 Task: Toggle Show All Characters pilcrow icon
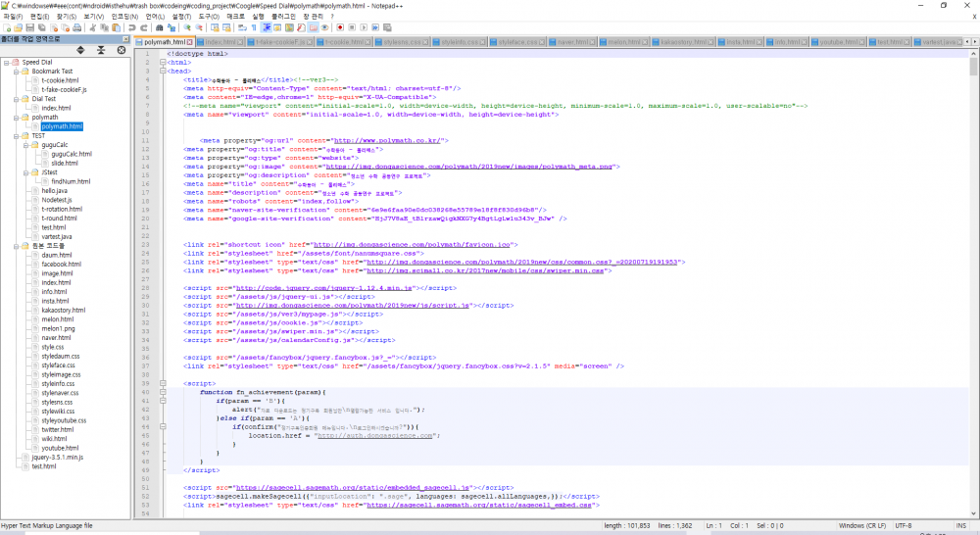tap(254, 27)
